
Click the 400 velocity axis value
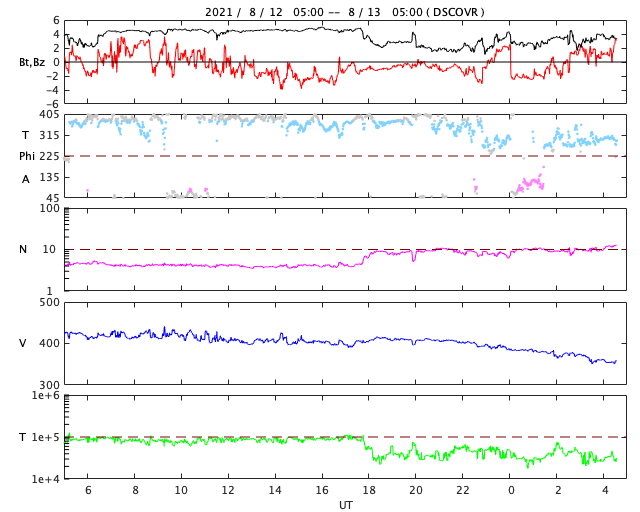(49, 343)
